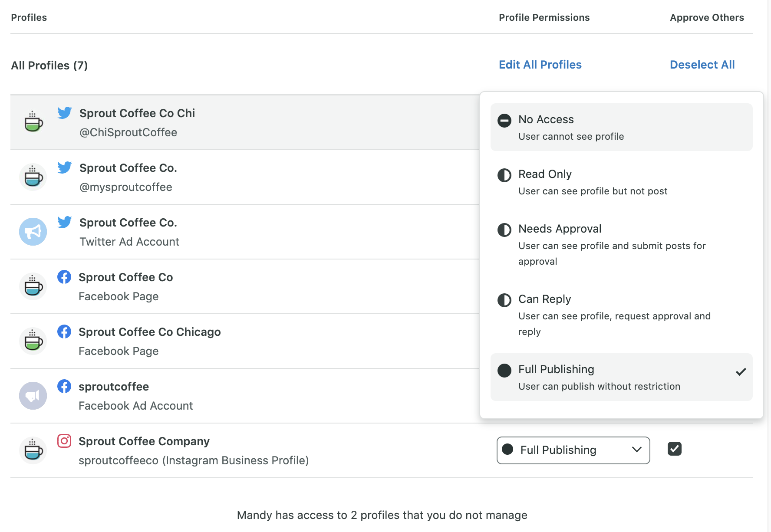Viewport: 771px width, 532px height.
Task: Click the filled circle icon beside Full Publishing option
Action: click(x=504, y=370)
